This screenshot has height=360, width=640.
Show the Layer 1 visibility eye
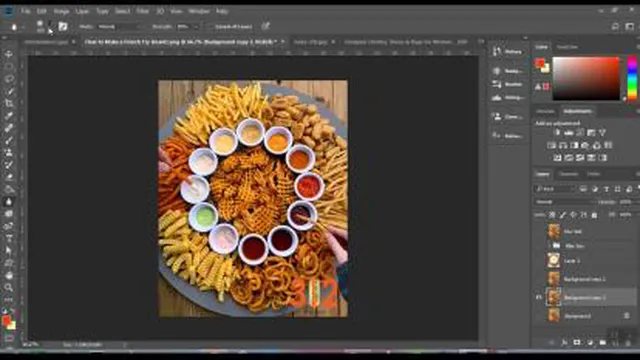coord(539,260)
